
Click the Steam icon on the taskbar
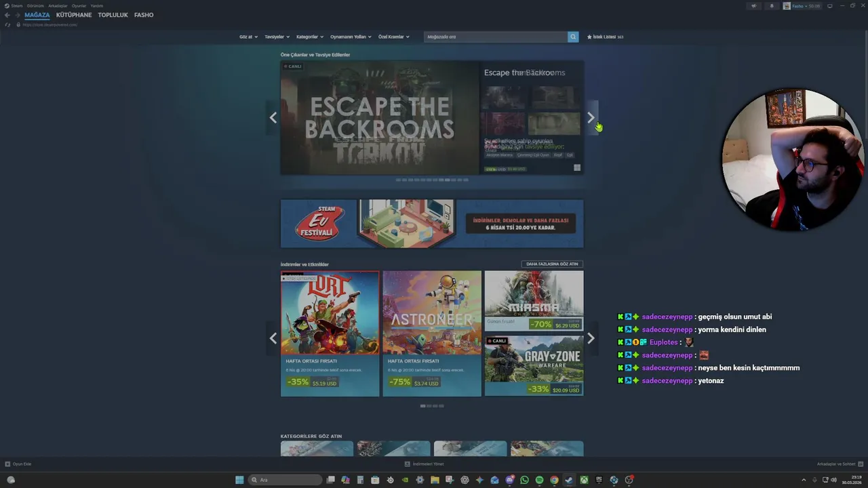pyautogui.click(x=569, y=480)
